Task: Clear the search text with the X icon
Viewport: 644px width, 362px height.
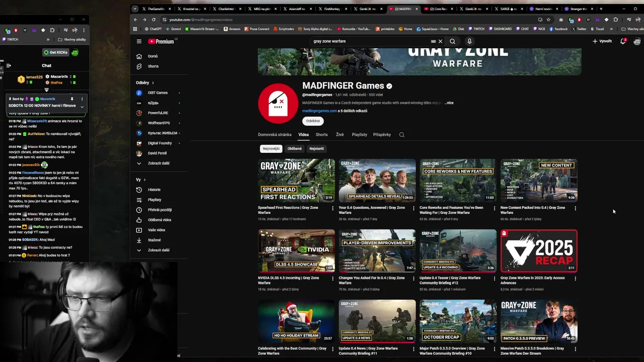Action: point(440,41)
